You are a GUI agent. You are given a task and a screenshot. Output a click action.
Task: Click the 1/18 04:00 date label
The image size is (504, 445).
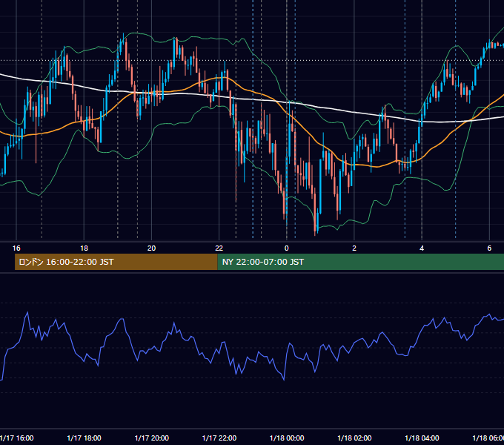422,438
